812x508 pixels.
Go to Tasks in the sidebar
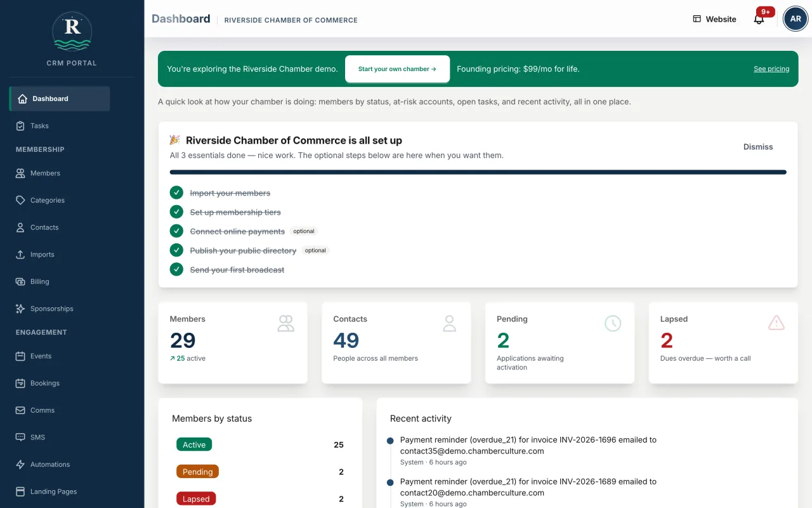60,126
